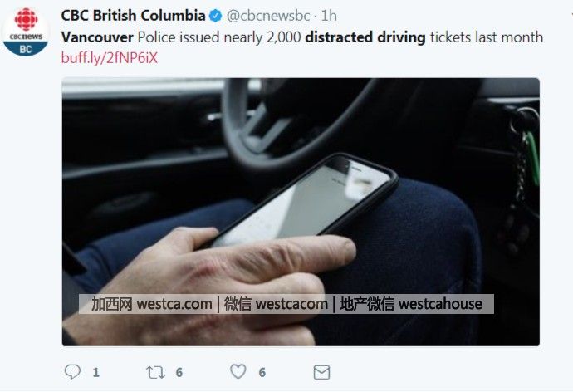
Task: Click the bold distracted driving phrase
Action: point(365,37)
